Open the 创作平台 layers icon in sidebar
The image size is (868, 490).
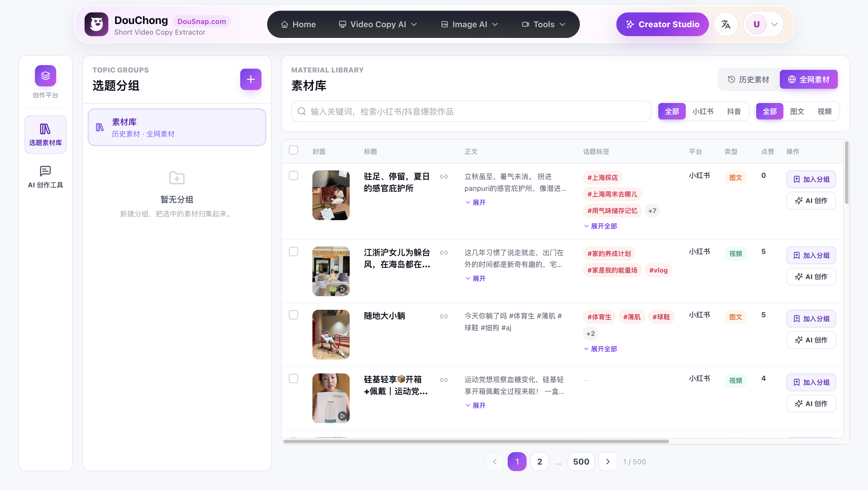(x=46, y=76)
